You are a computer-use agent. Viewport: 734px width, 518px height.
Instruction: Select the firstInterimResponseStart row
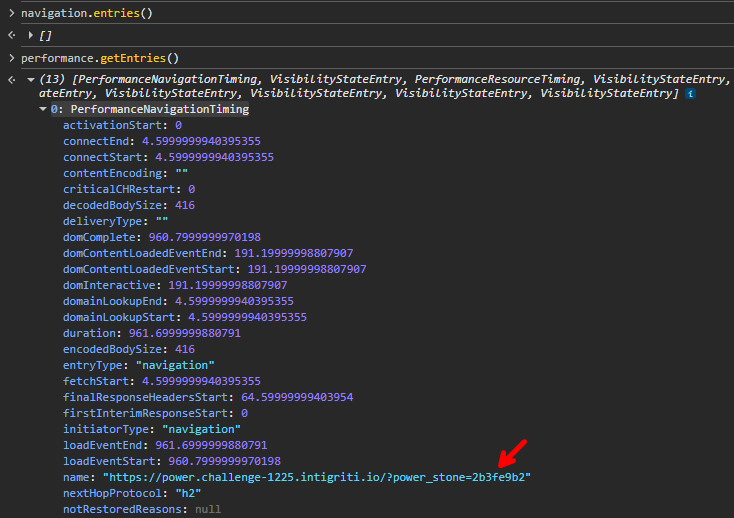pos(155,413)
